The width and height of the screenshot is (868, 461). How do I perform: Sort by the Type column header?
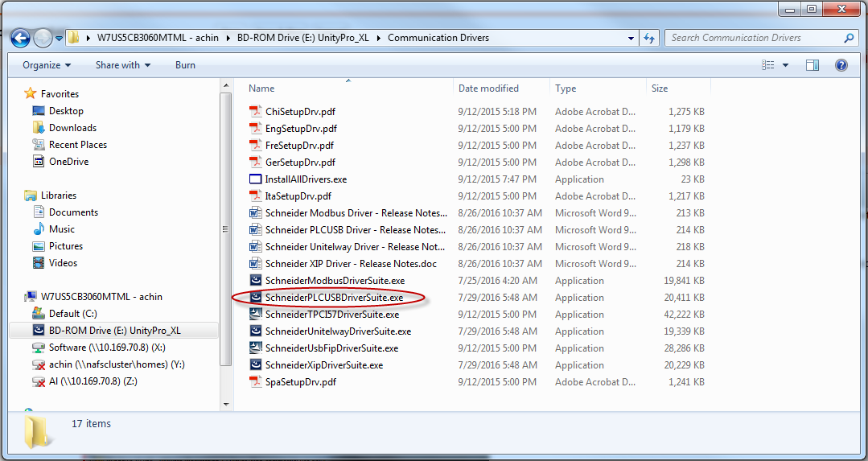point(566,88)
